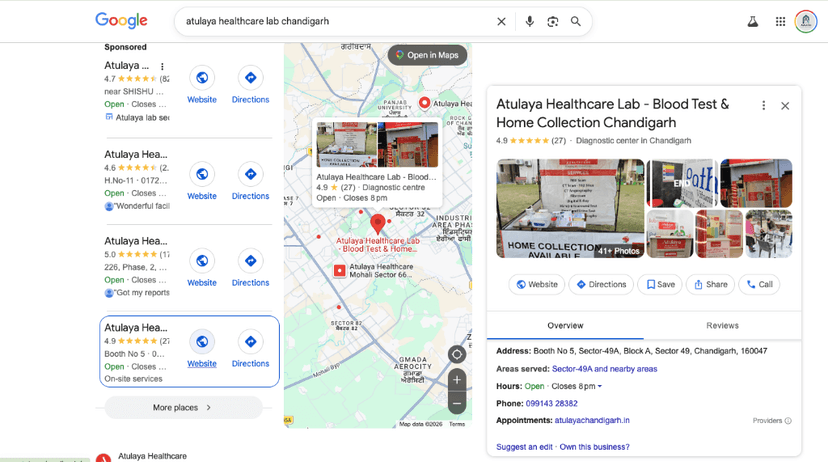Select the Overview tab
The height and width of the screenshot is (462, 828).
tap(565, 325)
